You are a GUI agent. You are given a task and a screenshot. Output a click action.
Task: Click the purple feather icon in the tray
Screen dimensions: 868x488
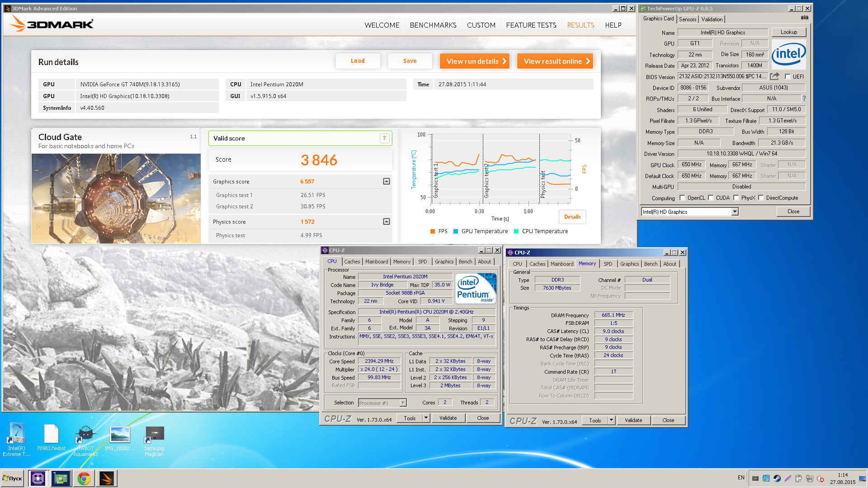788,478
